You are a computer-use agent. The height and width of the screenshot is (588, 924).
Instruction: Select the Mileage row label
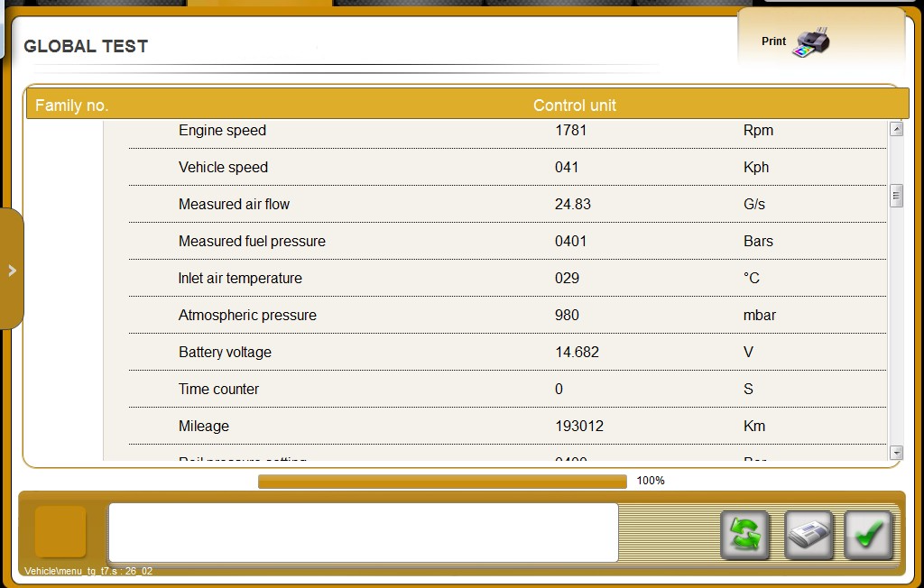[204, 426]
